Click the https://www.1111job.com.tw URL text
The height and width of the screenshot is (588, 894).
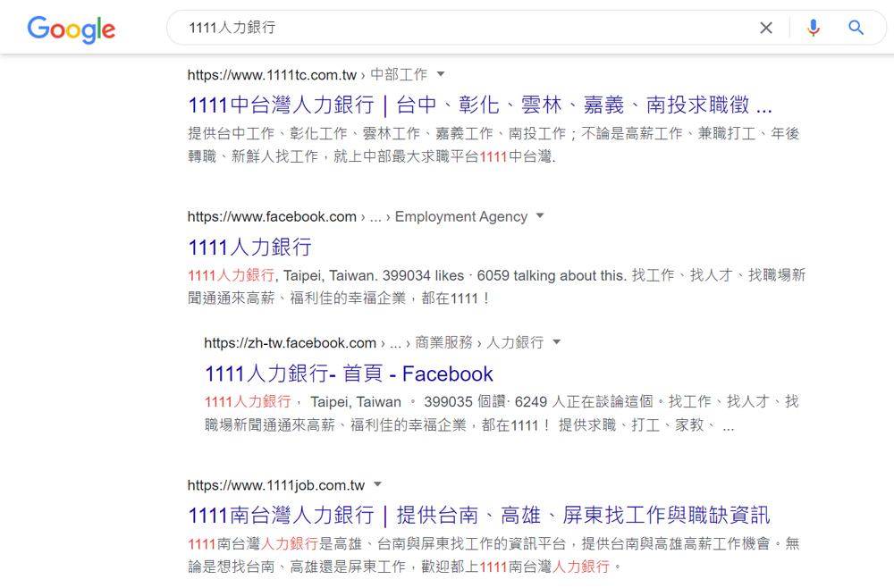(276, 486)
